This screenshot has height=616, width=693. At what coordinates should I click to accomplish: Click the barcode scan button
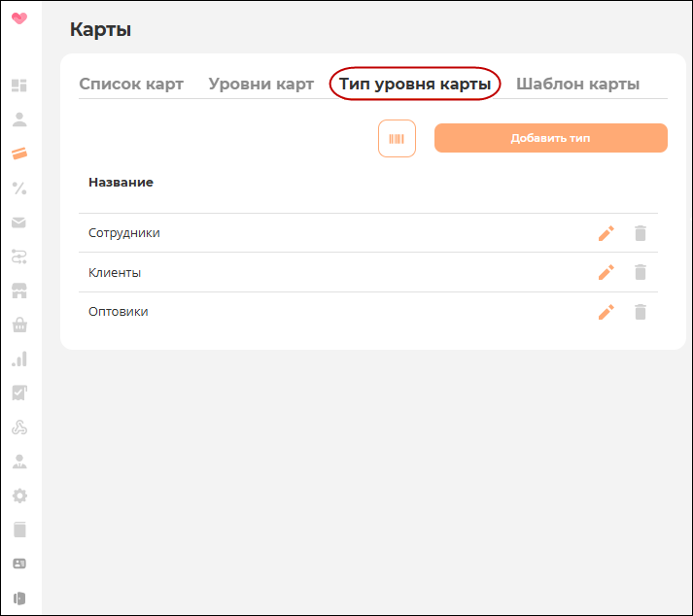397,139
